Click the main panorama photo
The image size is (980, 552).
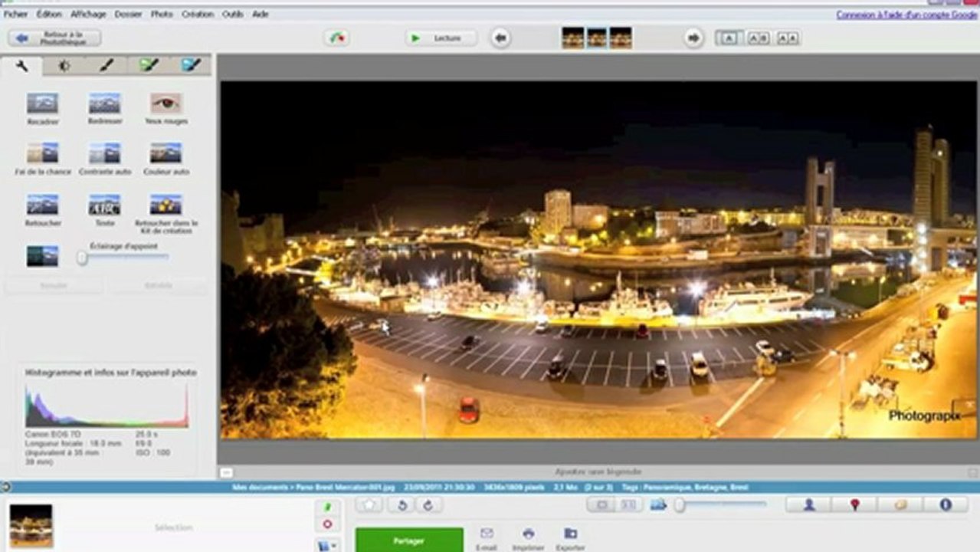(x=598, y=260)
